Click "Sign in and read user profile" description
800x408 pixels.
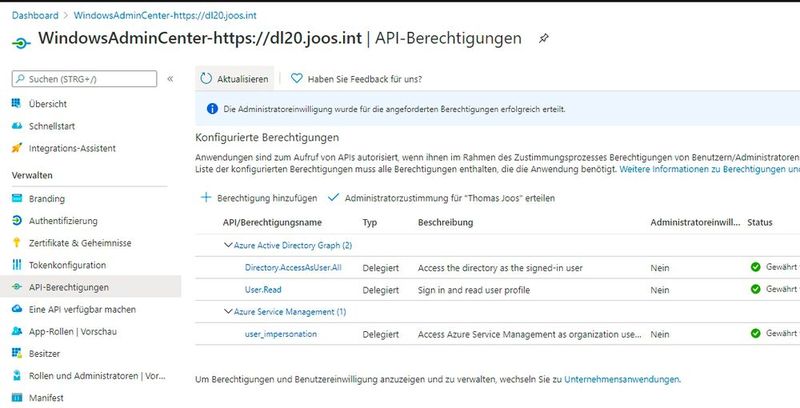(x=473, y=290)
